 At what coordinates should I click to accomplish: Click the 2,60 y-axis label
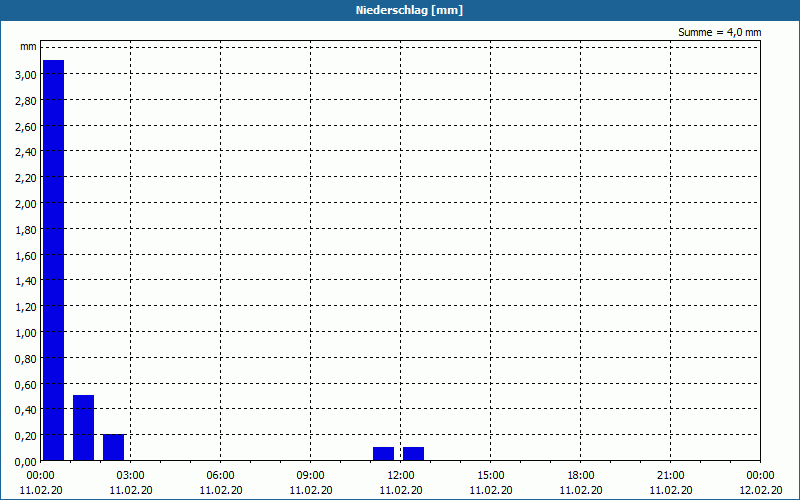point(26,127)
